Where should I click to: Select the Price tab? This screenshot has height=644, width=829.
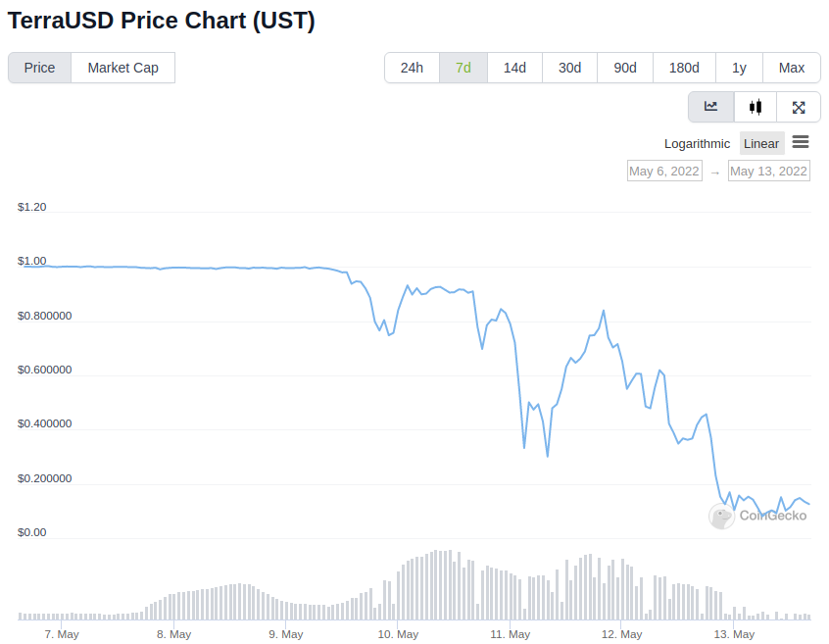tap(39, 68)
